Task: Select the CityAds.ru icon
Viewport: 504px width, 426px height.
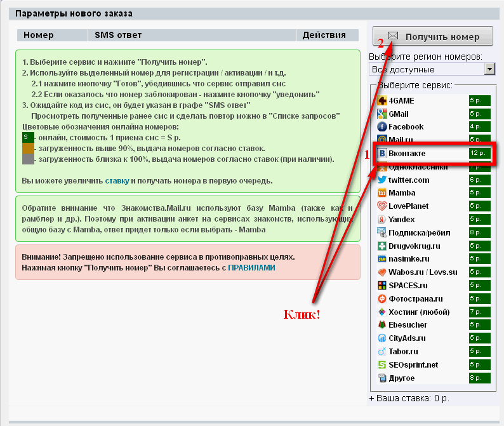Action: (382, 338)
